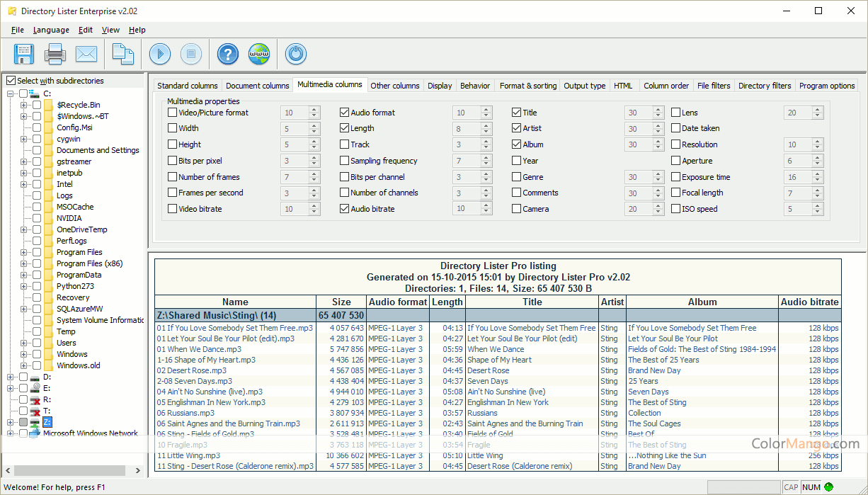This screenshot has width=868, height=495.
Task: Click the Microsoft Windows Network icon
Action: pyautogui.click(x=35, y=433)
